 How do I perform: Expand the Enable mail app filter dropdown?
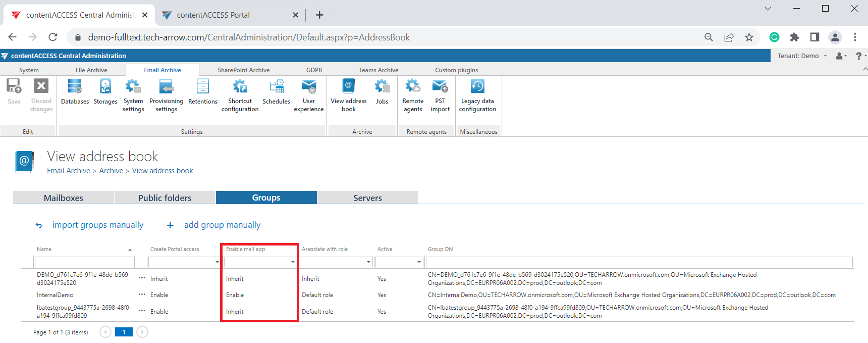tap(293, 262)
